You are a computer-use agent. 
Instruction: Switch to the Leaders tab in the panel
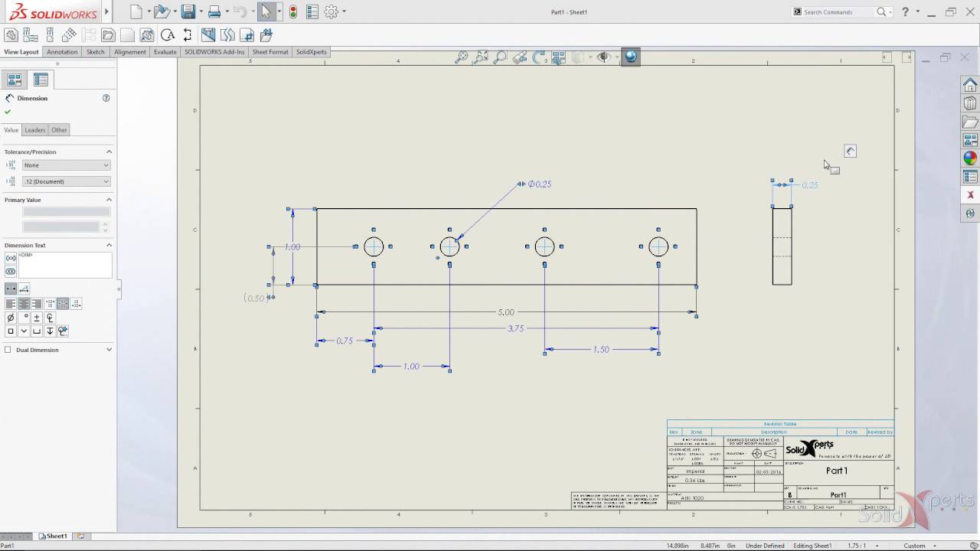pyautogui.click(x=34, y=130)
